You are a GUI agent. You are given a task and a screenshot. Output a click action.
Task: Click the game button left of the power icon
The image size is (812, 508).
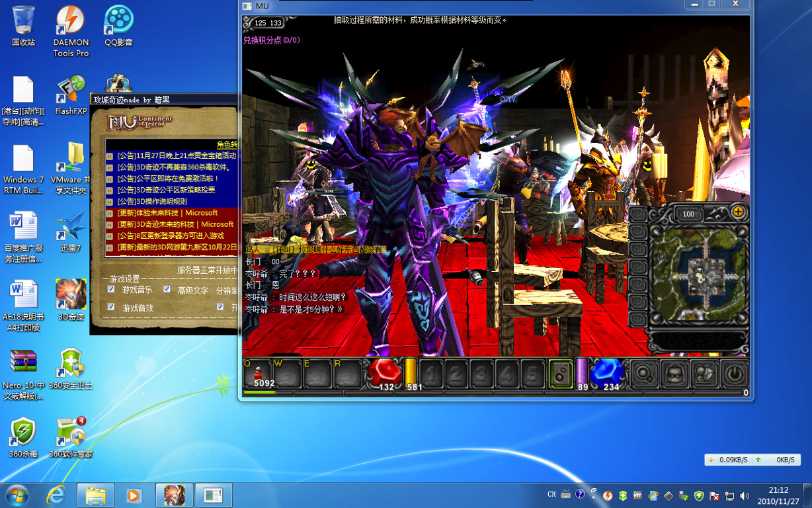click(x=704, y=374)
